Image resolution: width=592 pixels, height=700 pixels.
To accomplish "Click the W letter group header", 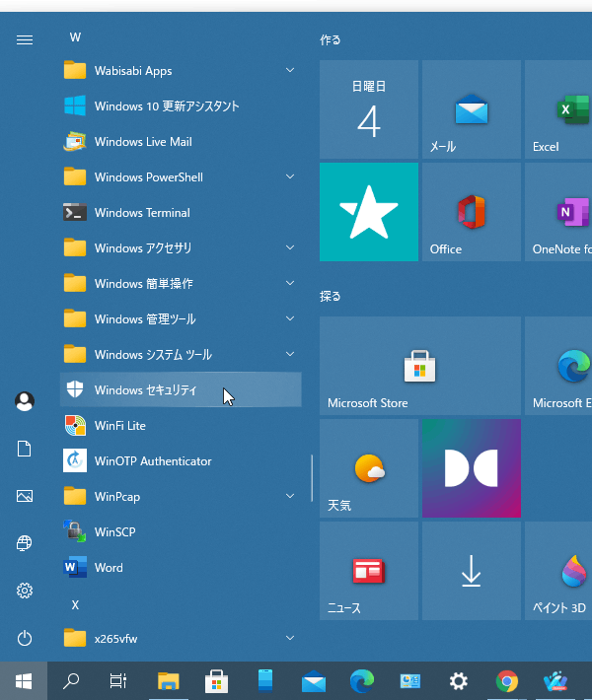I will click(x=75, y=37).
